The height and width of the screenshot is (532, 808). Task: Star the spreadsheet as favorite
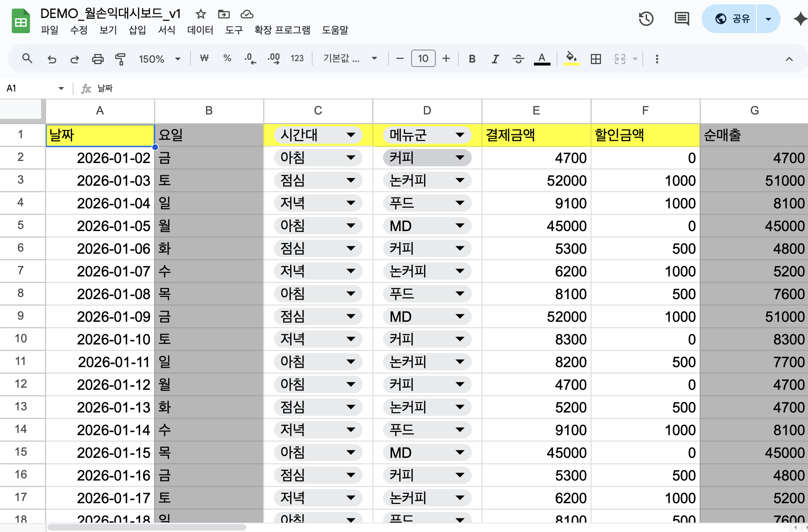tap(200, 14)
